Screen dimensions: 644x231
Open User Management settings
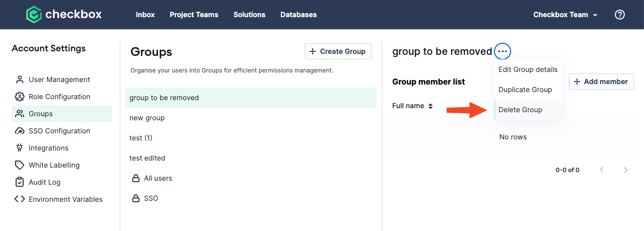coord(62,80)
